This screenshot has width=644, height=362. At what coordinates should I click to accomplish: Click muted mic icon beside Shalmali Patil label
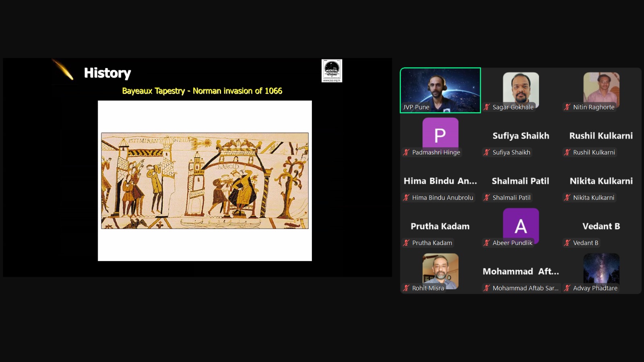click(487, 197)
